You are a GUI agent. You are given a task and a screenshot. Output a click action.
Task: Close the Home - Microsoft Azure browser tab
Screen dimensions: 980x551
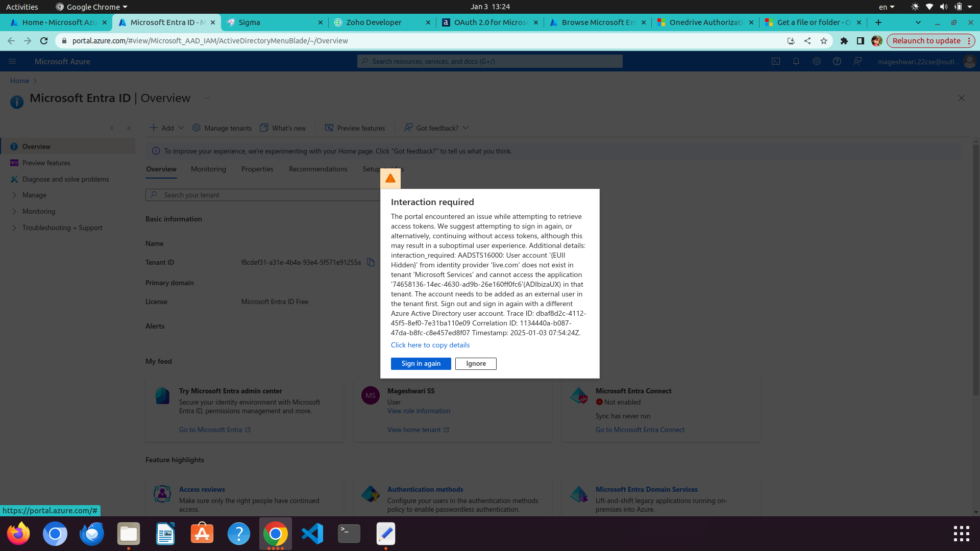coord(105,22)
